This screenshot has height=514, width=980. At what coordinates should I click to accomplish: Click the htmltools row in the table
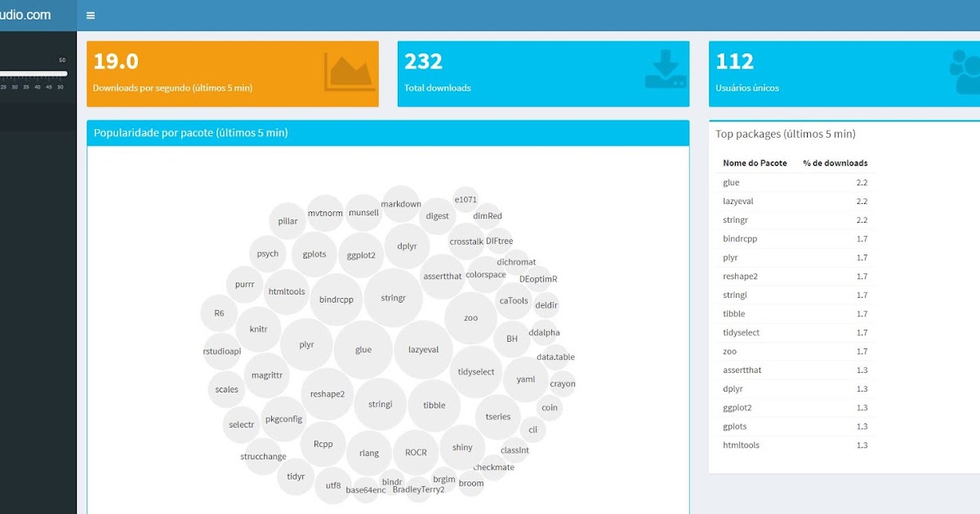tap(740, 445)
